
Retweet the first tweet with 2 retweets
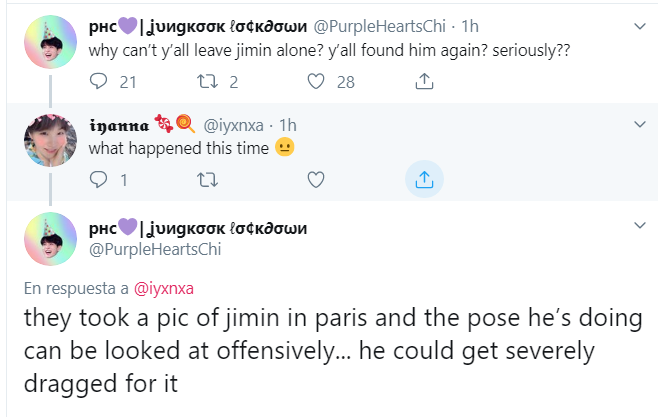coord(205,82)
